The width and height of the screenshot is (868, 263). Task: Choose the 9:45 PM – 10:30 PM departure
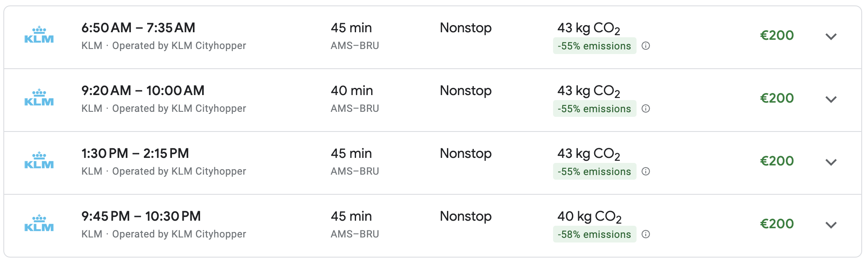coord(141,217)
